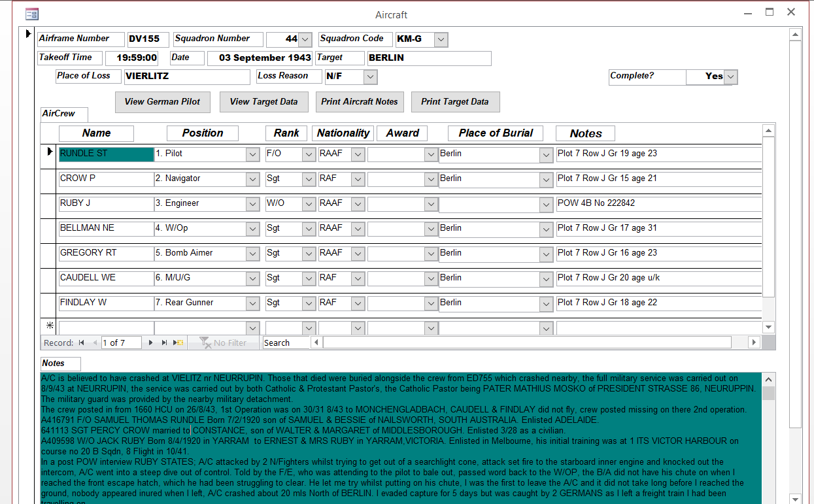The height and width of the screenshot is (504, 814).
Task: Go to next record in navigator
Action: (151, 343)
